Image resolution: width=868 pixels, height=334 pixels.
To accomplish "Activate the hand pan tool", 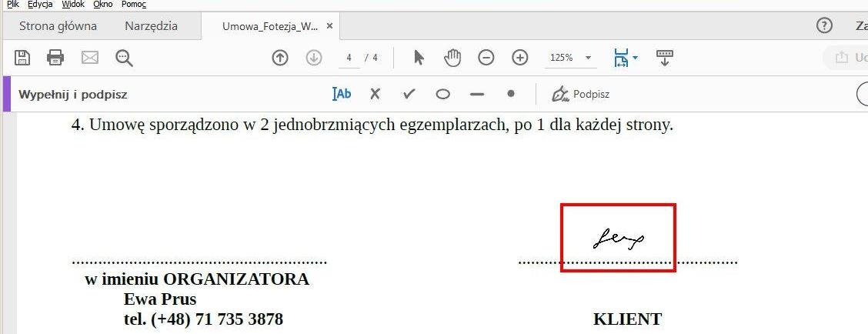I will point(452,57).
